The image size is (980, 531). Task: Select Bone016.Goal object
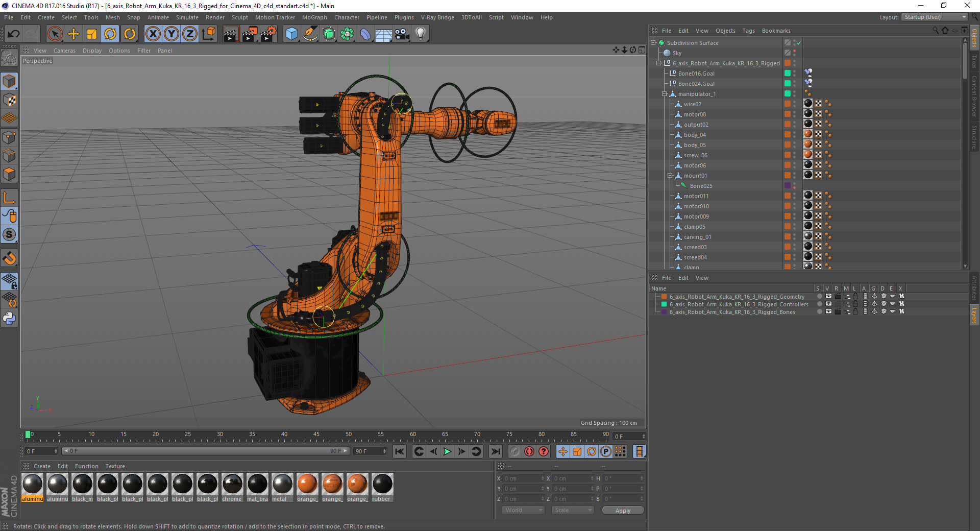(x=696, y=74)
